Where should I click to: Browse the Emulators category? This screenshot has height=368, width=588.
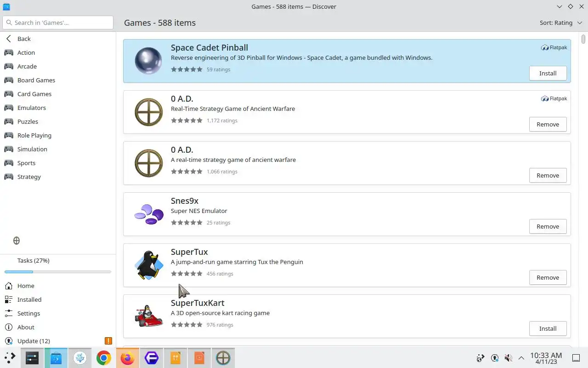click(x=58, y=108)
